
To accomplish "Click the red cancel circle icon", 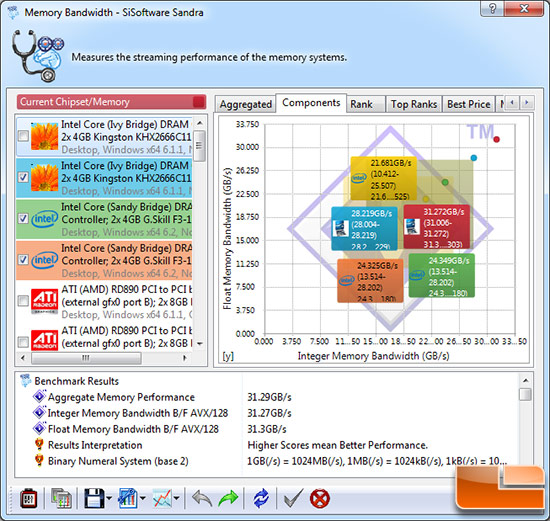I will (x=320, y=498).
